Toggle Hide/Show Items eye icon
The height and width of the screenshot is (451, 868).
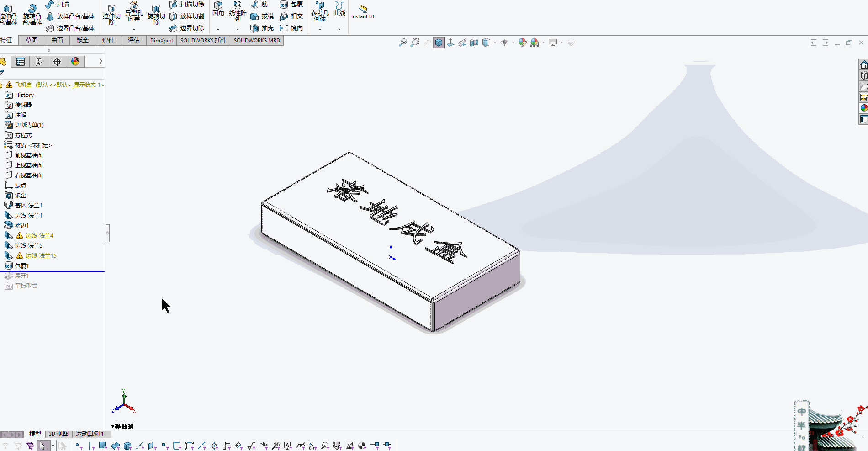tap(504, 42)
